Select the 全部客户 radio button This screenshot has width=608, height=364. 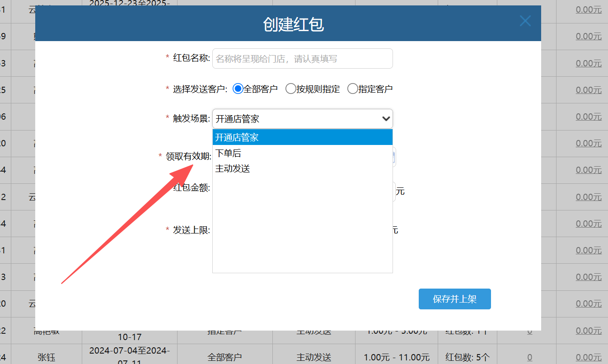click(238, 89)
